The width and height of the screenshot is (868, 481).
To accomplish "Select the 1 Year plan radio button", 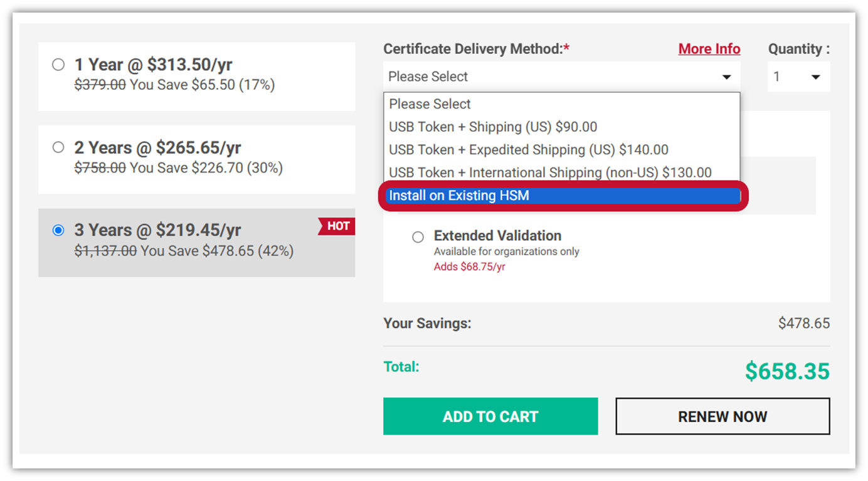I will [x=58, y=65].
